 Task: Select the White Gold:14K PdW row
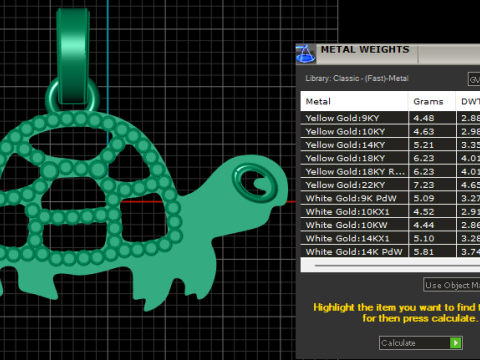point(390,251)
